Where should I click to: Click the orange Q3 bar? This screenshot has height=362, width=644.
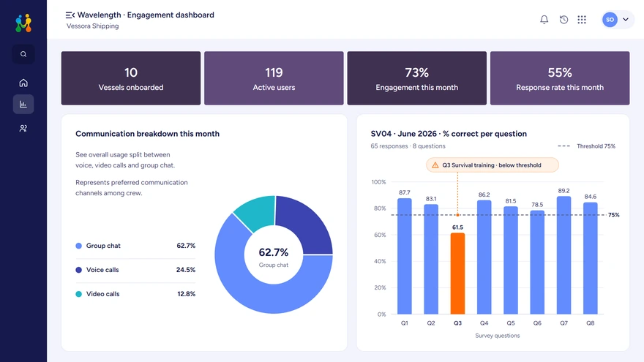coord(457,274)
